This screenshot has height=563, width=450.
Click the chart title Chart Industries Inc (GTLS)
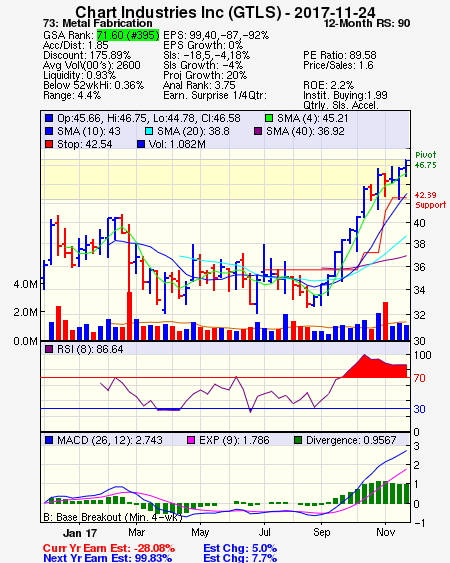pos(178,12)
